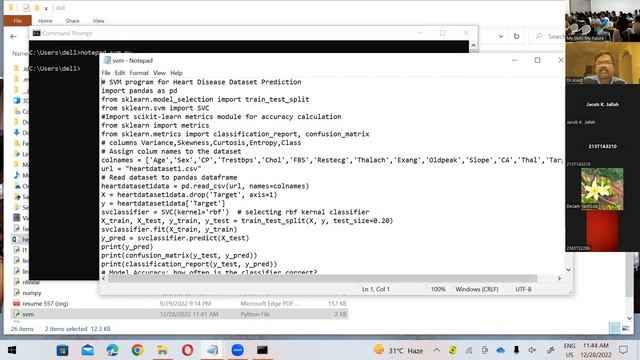Open File Explorer View ribbon tab

click(98, 21)
